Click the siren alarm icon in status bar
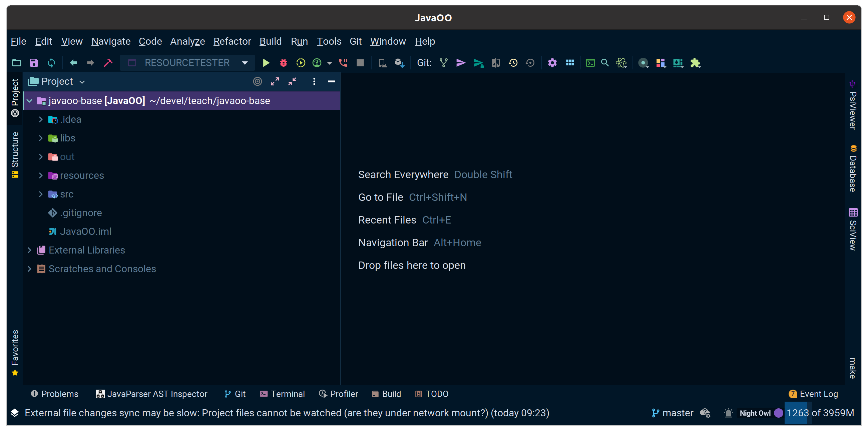This screenshot has height=432, width=868. (x=728, y=413)
